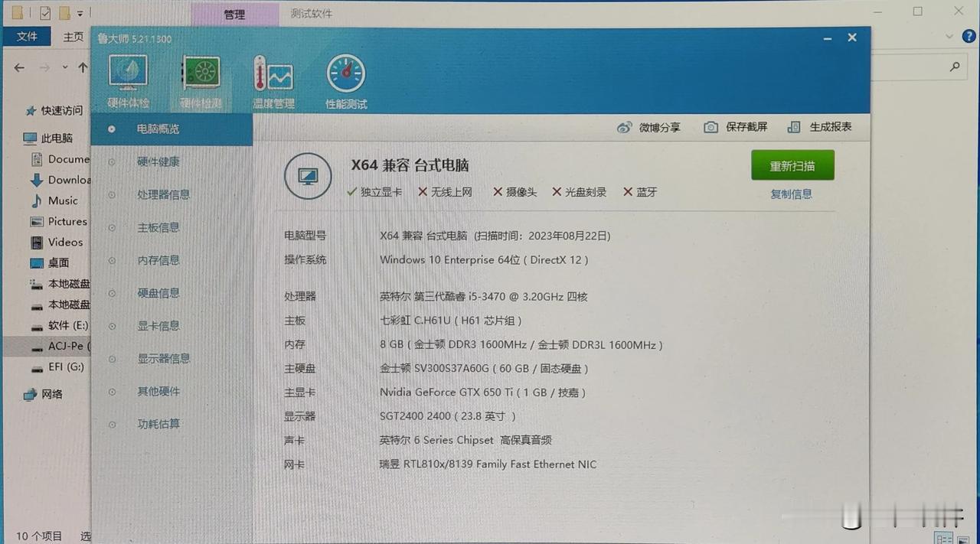
Task: Select 电脑概览 in the sidebar
Action: [171, 129]
